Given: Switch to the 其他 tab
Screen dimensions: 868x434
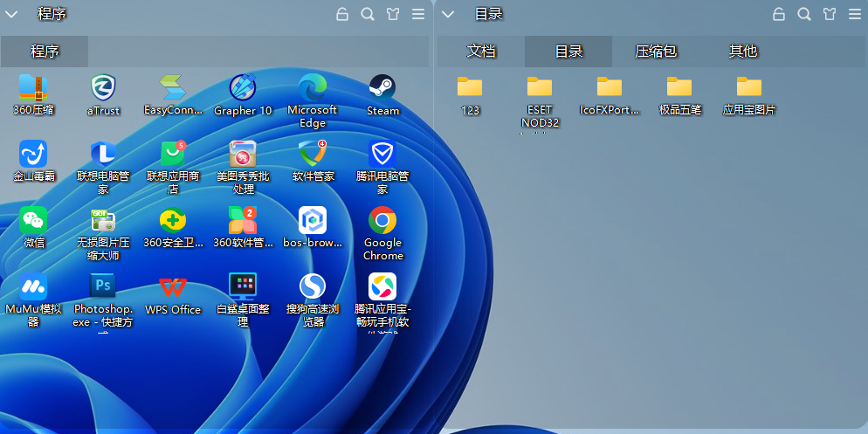Looking at the screenshot, I should (743, 52).
